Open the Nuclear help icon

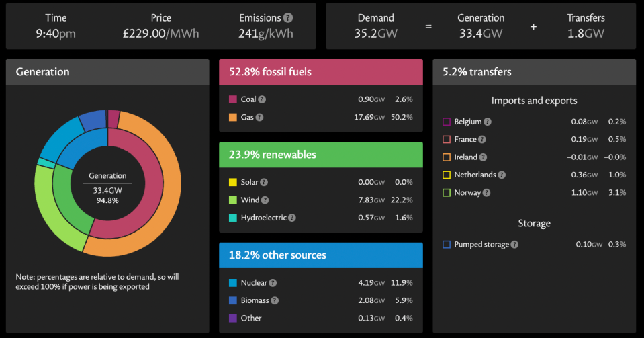[x=273, y=283]
